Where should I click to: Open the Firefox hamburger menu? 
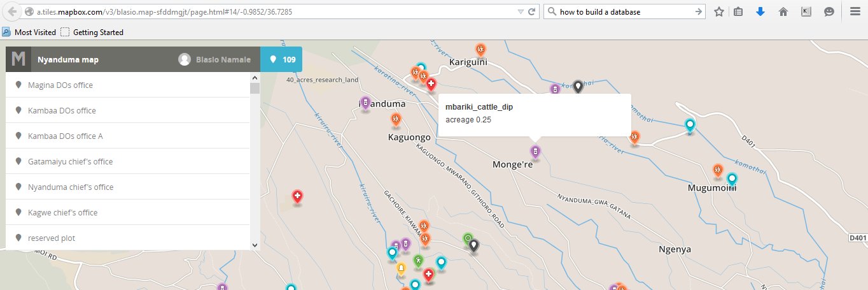point(855,11)
